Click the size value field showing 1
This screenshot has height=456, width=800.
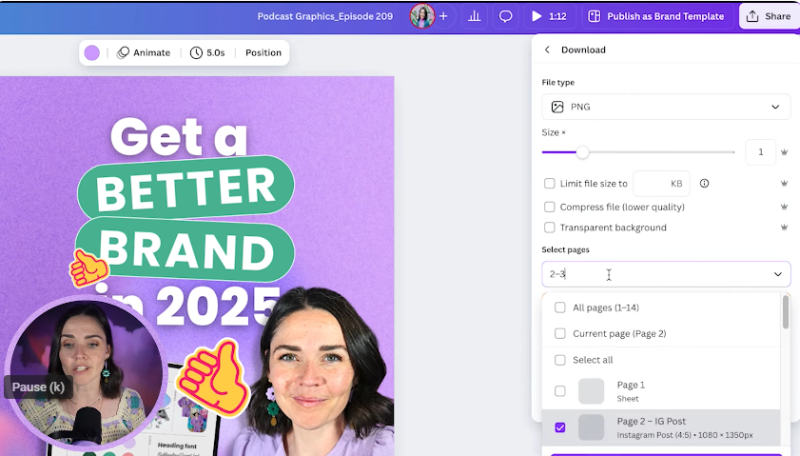tap(760, 152)
